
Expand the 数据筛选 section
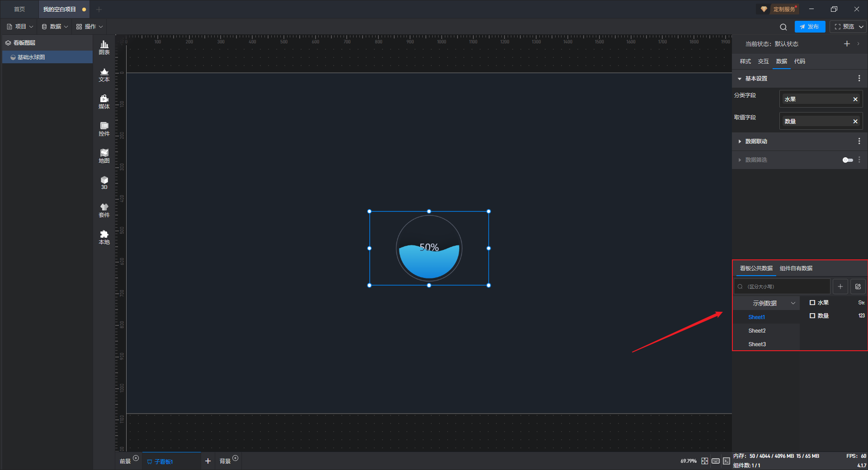tap(740, 160)
